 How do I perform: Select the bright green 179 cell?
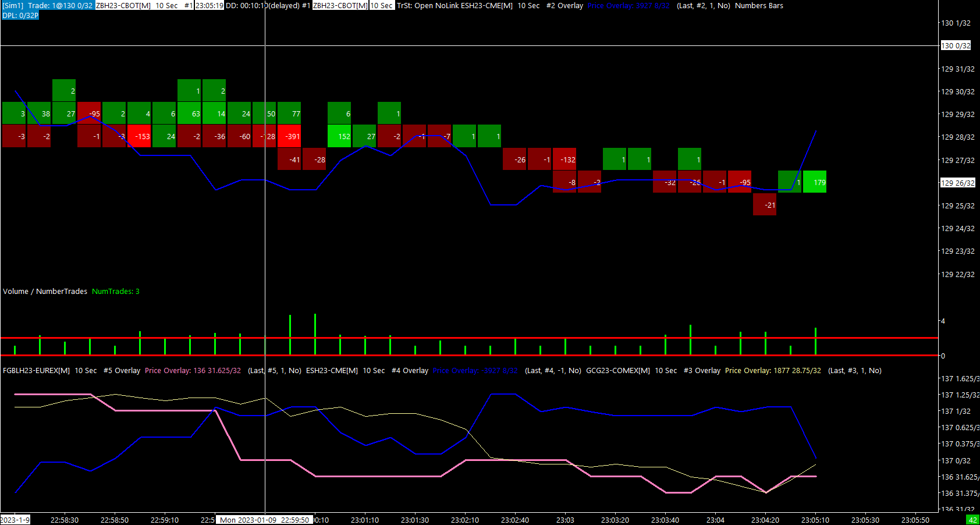tap(815, 182)
